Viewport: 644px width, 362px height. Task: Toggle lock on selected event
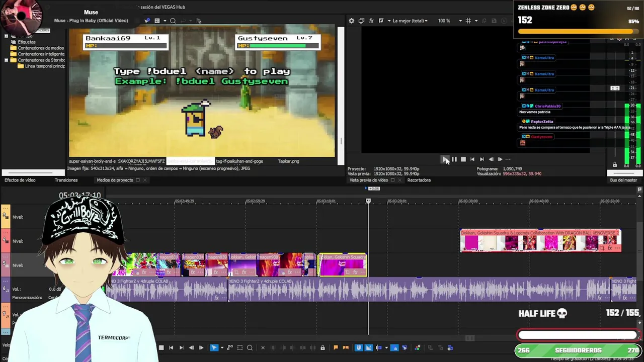(323, 347)
